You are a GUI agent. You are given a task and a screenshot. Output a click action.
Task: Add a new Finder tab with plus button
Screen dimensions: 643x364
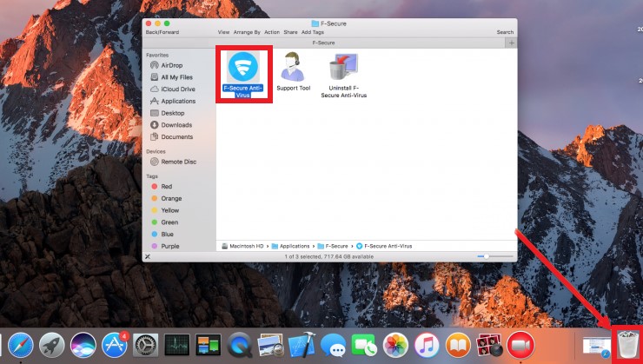point(511,43)
